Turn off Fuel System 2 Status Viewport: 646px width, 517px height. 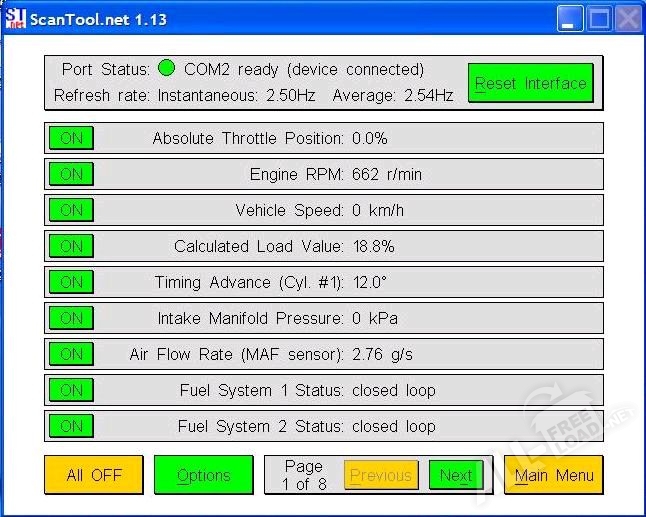click(x=71, y=426)
